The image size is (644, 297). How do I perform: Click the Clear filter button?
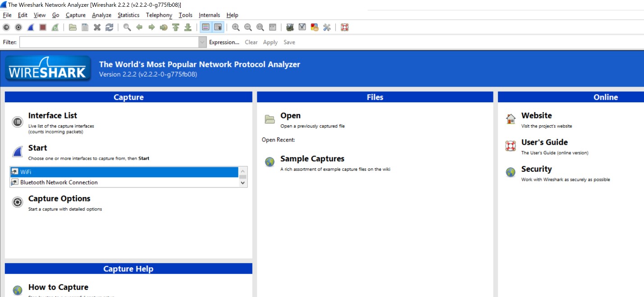251,42
